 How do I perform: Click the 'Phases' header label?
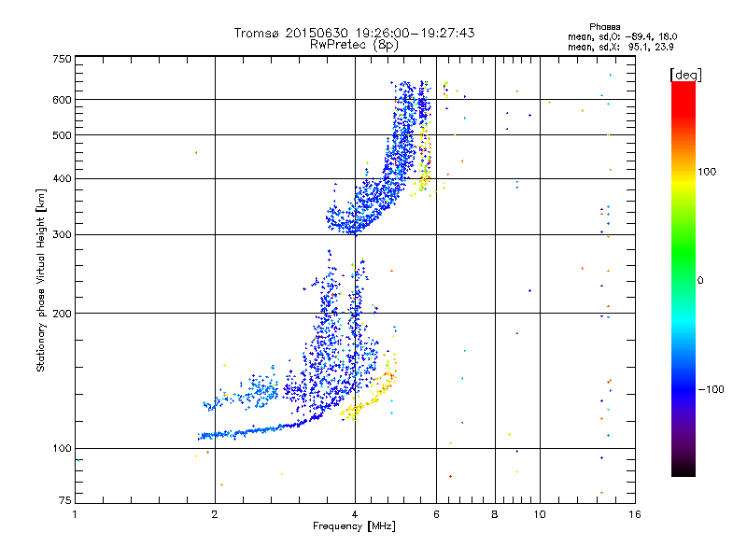click(x=604, y=27)
